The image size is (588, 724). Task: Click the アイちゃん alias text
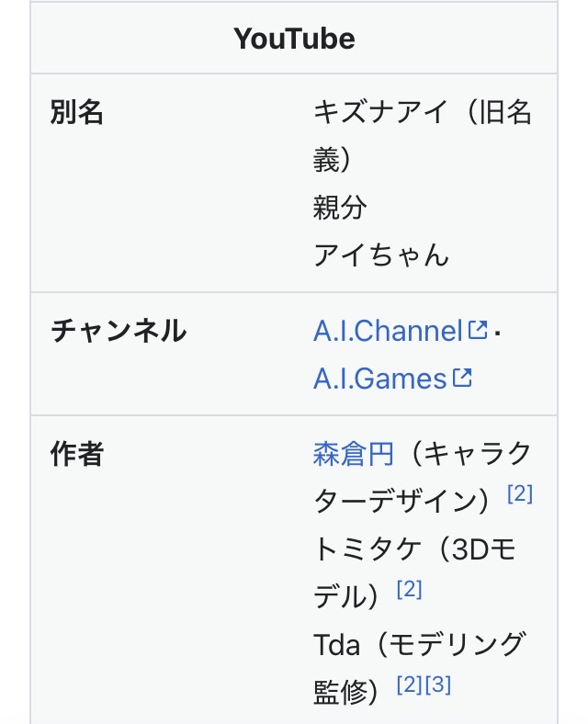tap(380, 255)
